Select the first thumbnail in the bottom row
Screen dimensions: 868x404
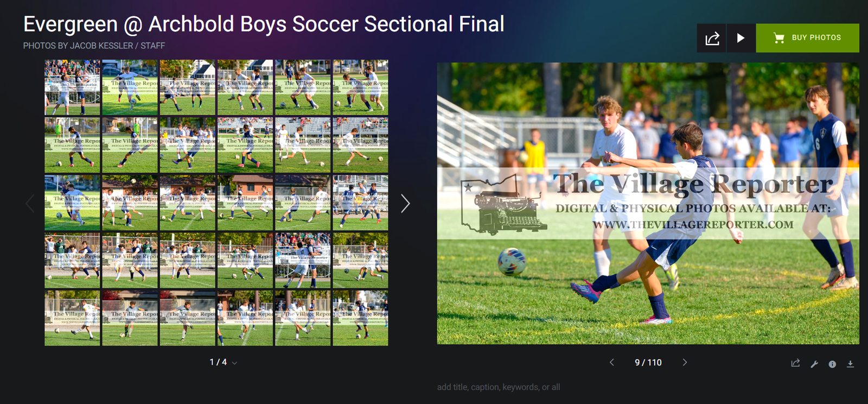pos(72,318)
